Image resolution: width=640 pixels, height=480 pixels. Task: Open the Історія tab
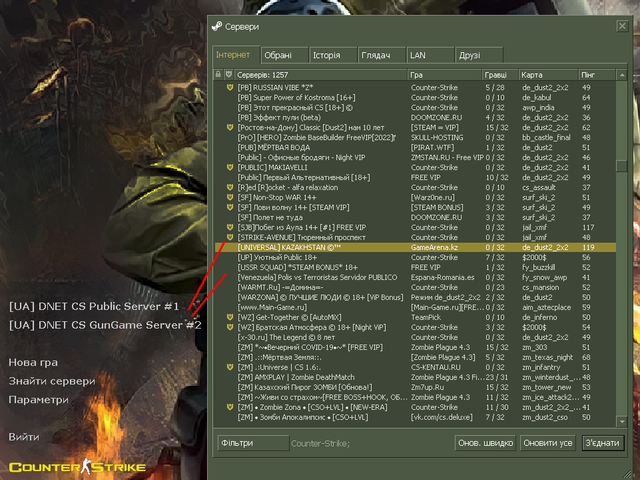point(333,55)
